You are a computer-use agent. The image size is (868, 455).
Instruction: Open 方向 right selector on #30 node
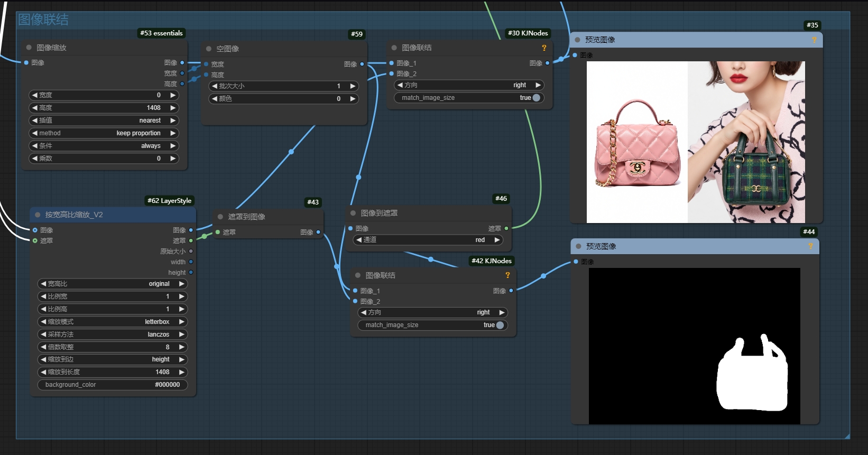pos(469,85)
